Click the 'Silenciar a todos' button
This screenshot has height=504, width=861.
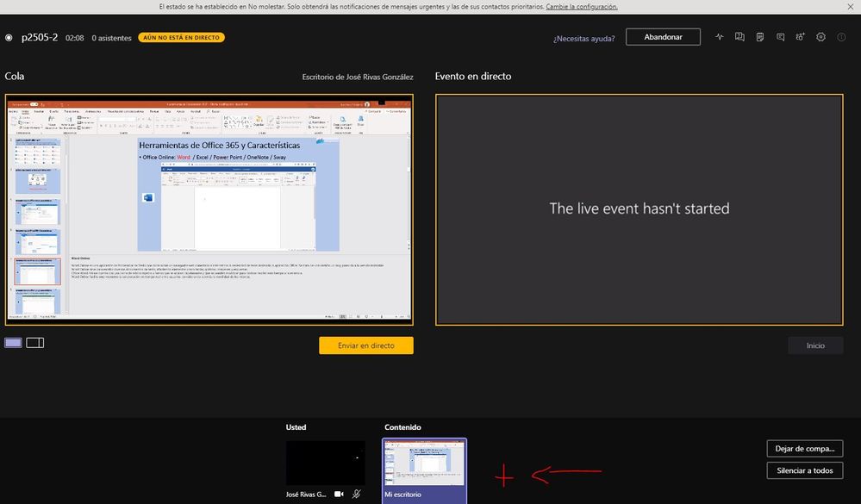click(805, 470)
